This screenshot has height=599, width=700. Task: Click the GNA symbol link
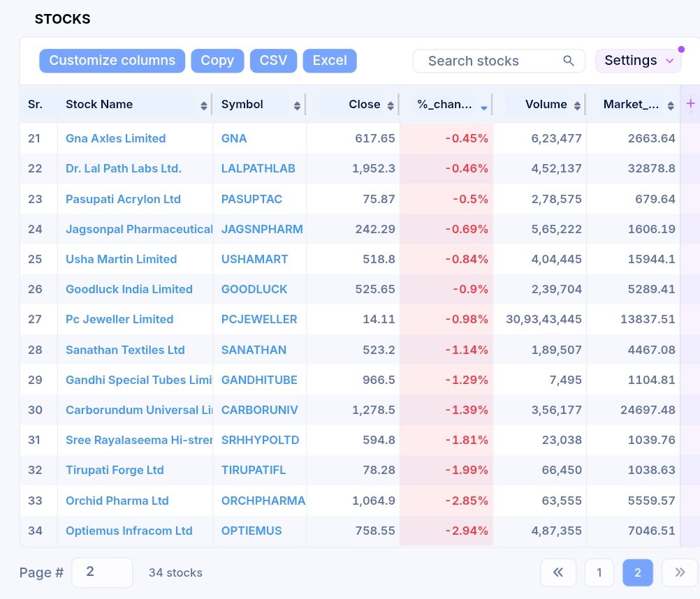(234, 138)
